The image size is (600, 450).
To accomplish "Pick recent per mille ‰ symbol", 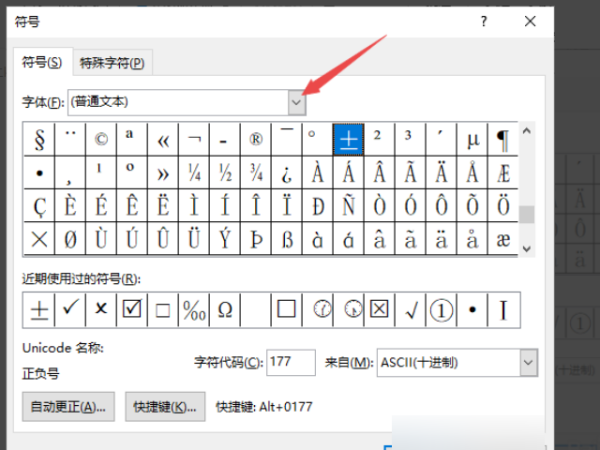I will click(x=194, y=310).
